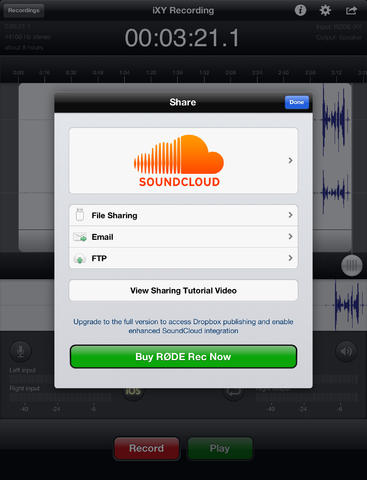
Task: Tap the share export icon
Action: 351,11
